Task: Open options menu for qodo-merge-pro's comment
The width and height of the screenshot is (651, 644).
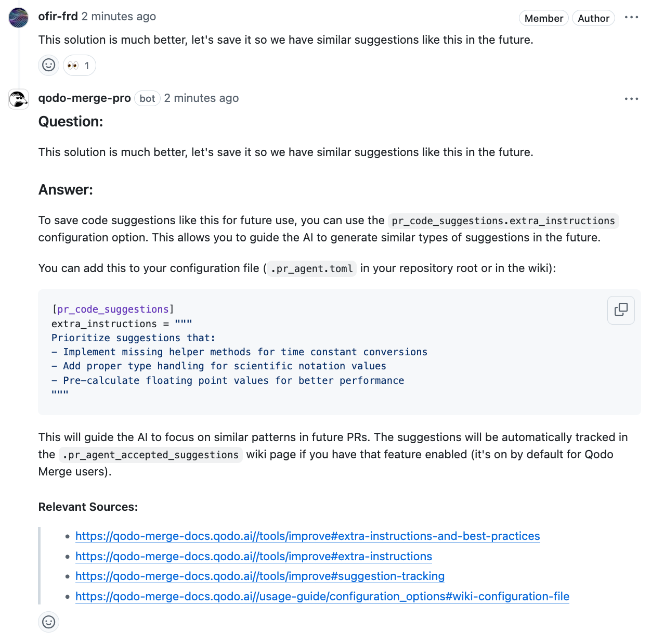Action: pyautogui.click(x=631, y=99)
